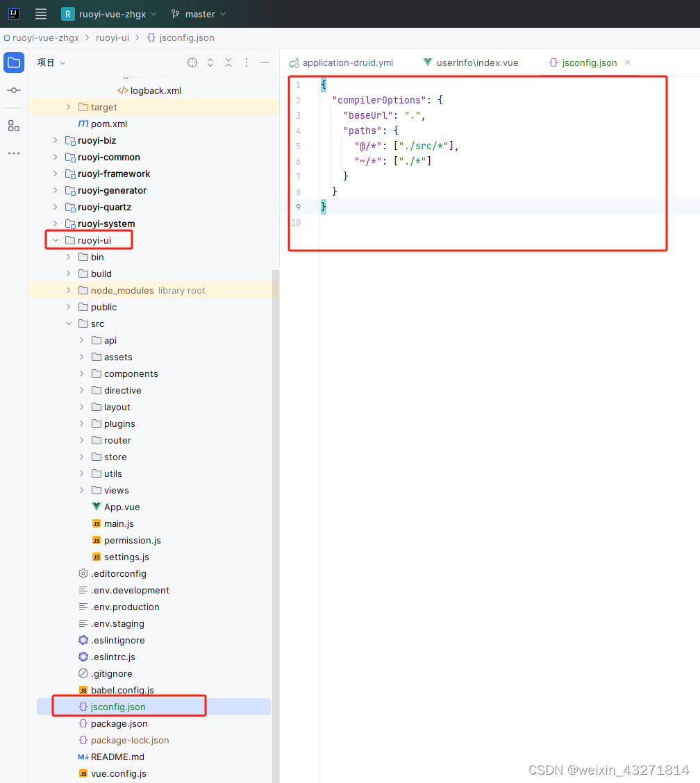Click the IntelliJ IDEA logo icon
This screenshot has height=783, width=700.
click(x=13, y=13)
